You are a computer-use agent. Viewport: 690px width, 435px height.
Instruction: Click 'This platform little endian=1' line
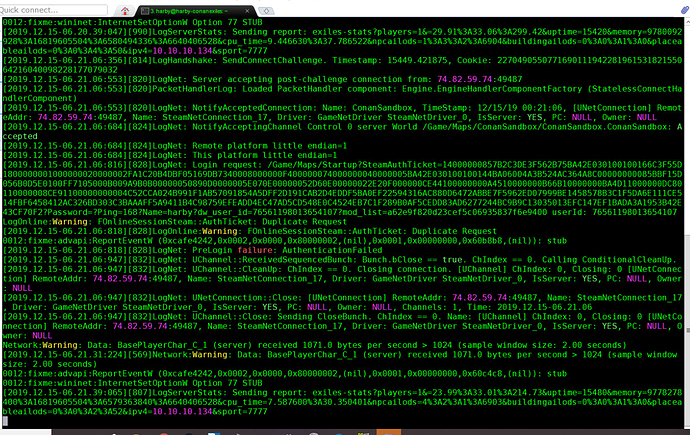170,155
